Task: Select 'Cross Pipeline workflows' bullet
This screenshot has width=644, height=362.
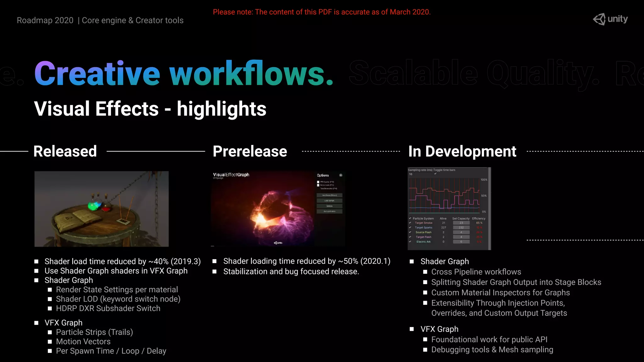Action: (x=476, y=272)
